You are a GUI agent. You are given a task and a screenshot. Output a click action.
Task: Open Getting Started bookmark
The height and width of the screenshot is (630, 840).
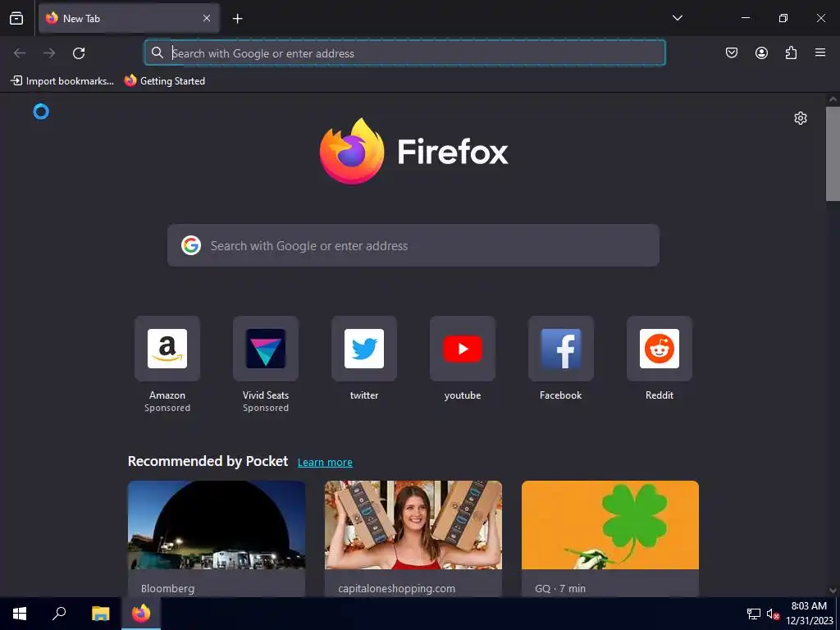point(165,81)
